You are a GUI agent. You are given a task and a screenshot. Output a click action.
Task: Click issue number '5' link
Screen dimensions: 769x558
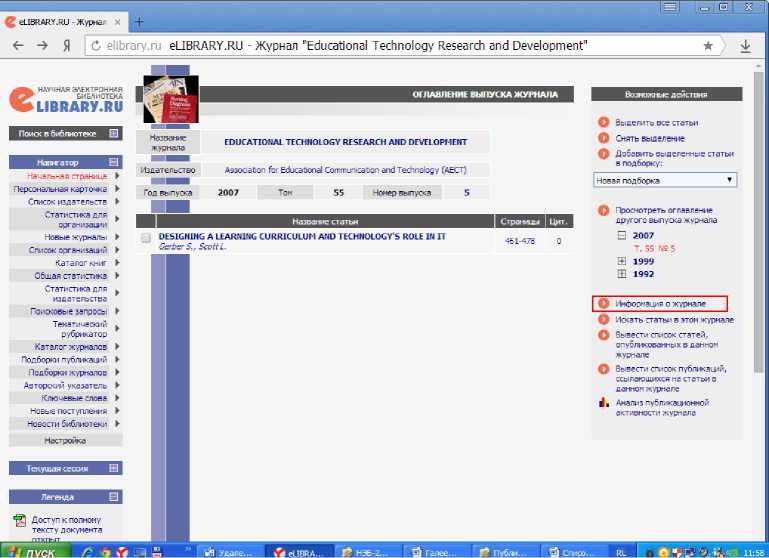466,193
